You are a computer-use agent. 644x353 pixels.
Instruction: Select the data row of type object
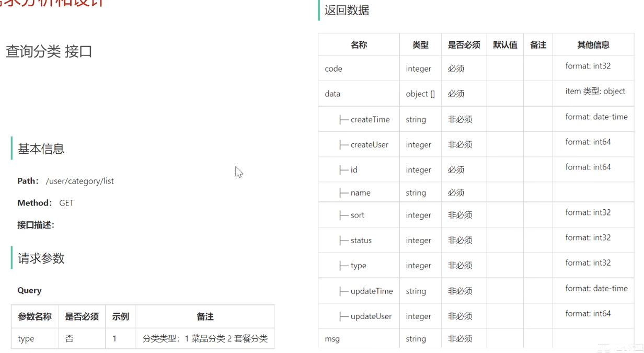pyautogui.click(x=332, y=94)
